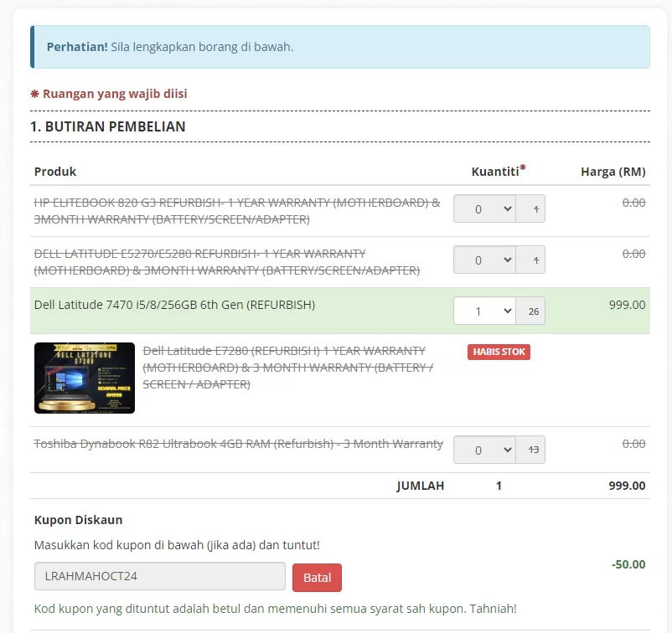This screenshot has width=672, height=633.
Task: Click the Dell Latitude E5270/E5280 product name
Action: click(x=227, y=262)
